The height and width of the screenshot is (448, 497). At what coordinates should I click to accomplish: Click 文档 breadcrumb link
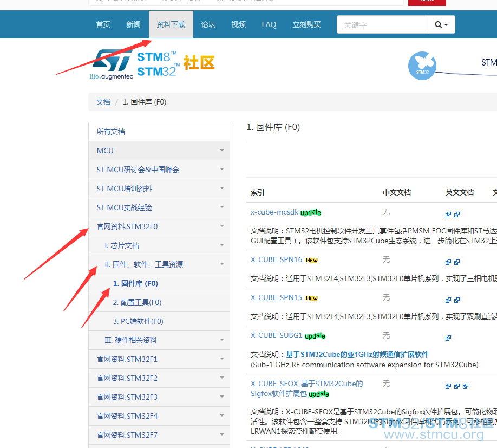[103, 102]
